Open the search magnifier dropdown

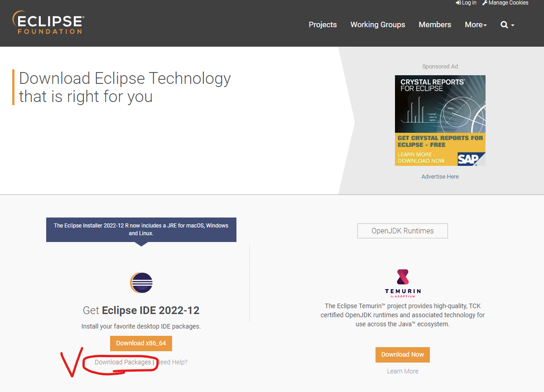[507, 25]
